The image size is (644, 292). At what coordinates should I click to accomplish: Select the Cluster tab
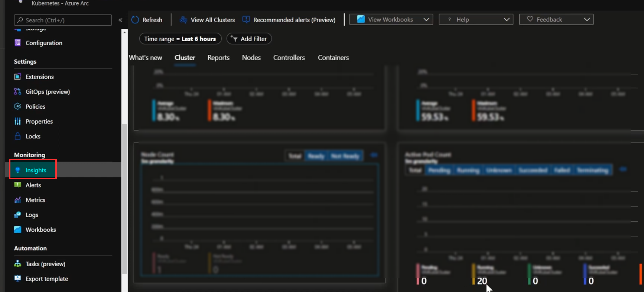click(x=185, y=58)
